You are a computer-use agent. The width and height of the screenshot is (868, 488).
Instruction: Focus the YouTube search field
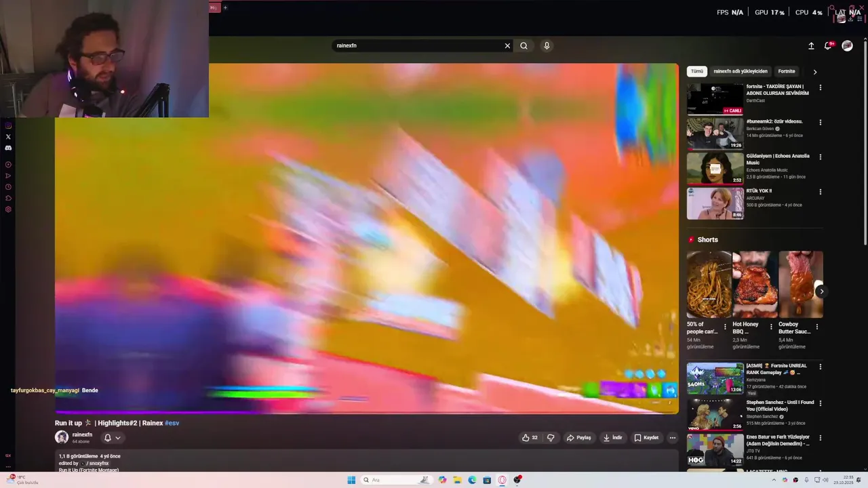(x=417, y=46)
